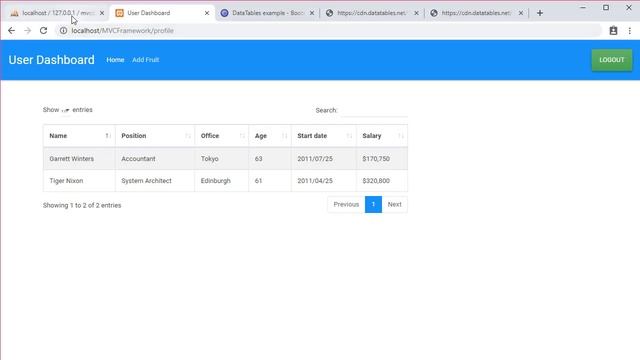Select pagination page 1
Image resolution: width=640 pixels, height=360 pixels.
[373, 204]
